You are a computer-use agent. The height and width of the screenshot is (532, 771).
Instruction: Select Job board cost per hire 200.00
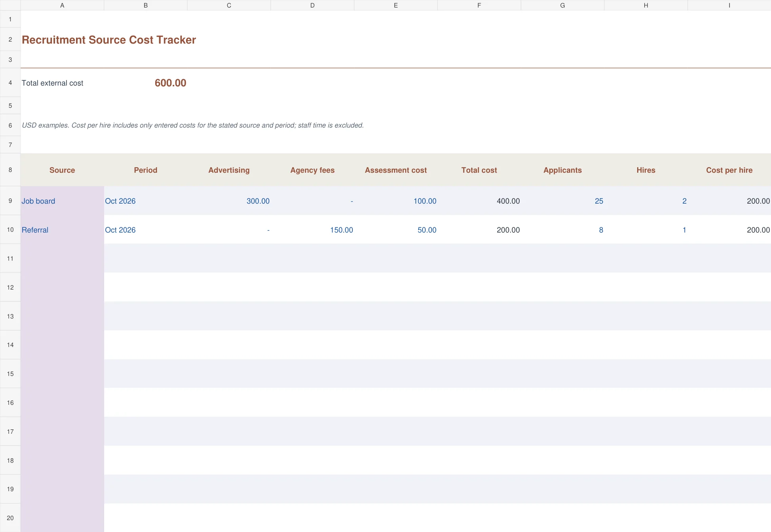[729, 201]
